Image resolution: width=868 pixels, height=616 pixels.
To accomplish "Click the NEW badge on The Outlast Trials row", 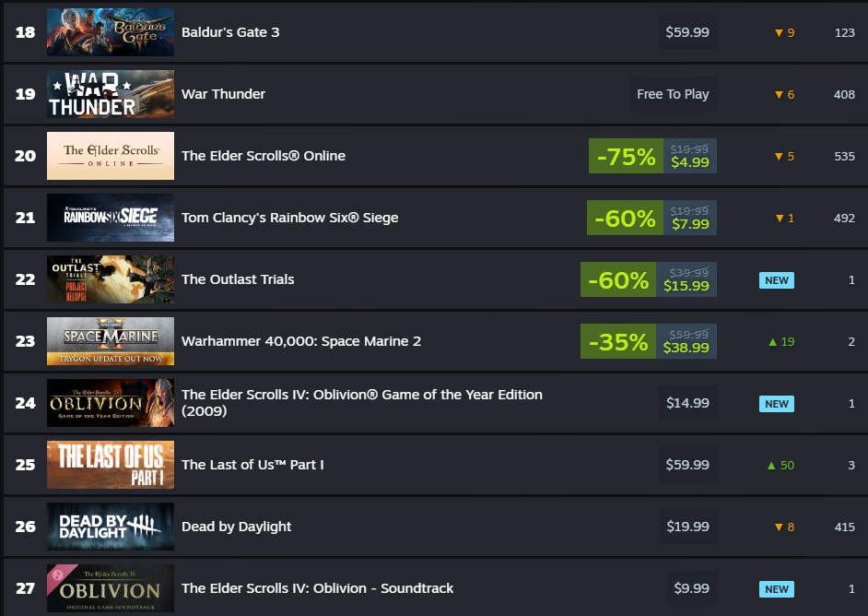I will point(776,280).
